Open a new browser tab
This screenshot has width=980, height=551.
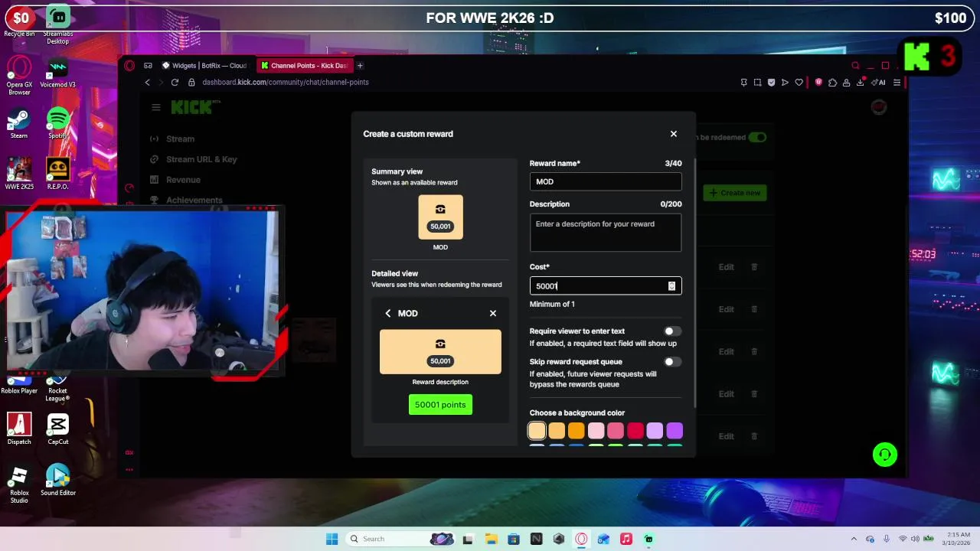pos(360,66)
